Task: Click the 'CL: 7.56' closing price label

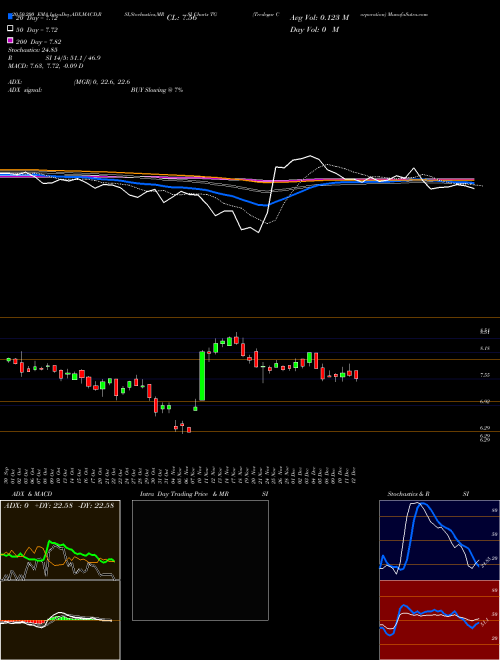Action: tap(182, 18)
